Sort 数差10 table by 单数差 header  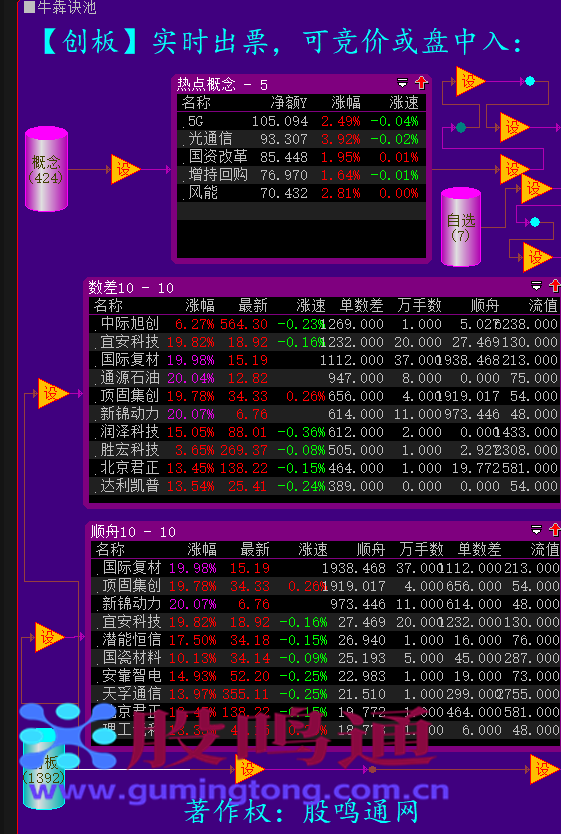(362, 305)
